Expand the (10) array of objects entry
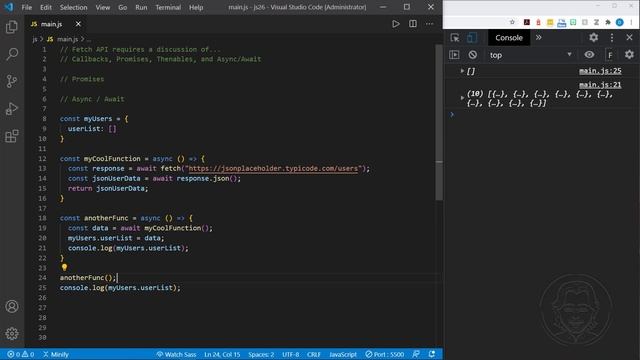The image size is (640, 360). tap(462, 98)
